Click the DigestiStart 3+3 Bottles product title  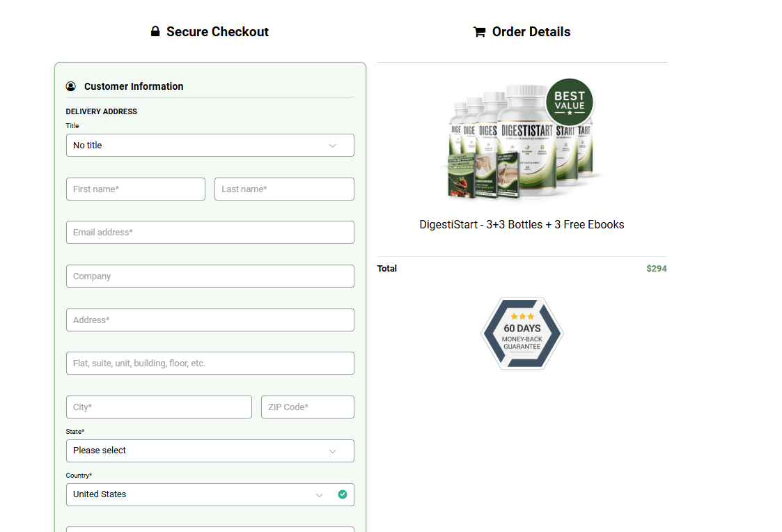click(x=522, y=224)
